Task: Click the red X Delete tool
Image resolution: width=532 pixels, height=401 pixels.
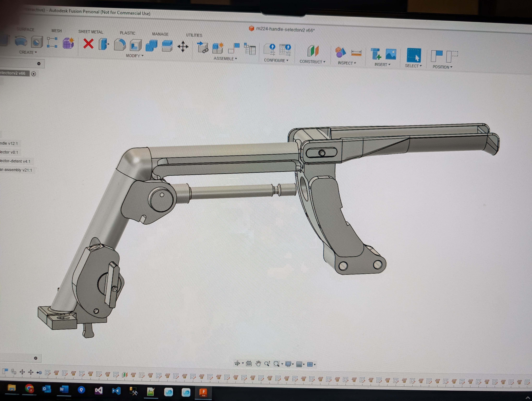Action: point(88,44)
